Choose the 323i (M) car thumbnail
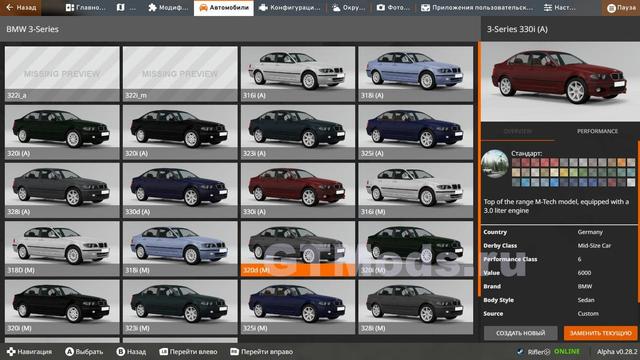This screenshot has width=640, height=360. [x=180, y=307]
